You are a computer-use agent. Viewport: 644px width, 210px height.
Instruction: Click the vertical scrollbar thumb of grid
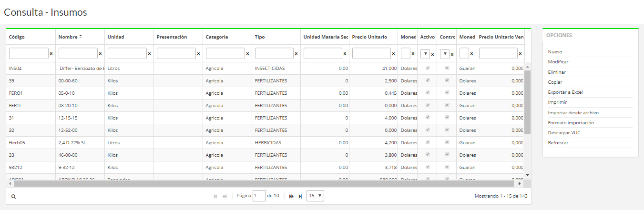pyautogui.click(x=527, y=102)
